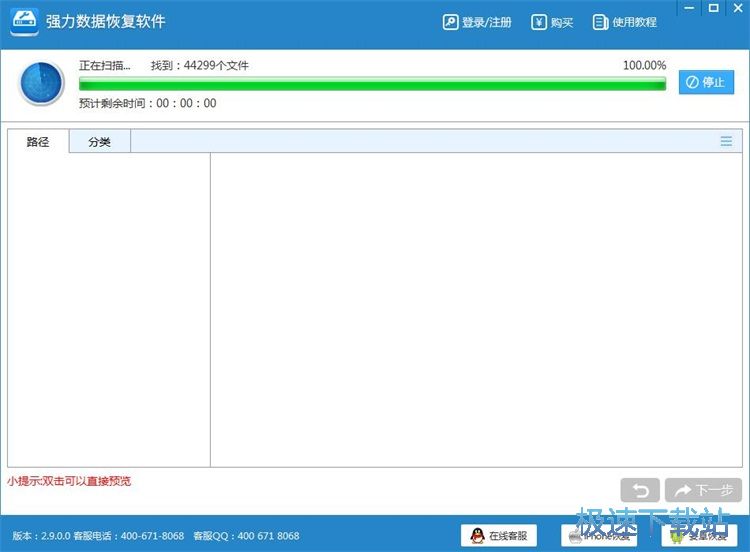750x552 pixels.
Task: Close the recovery software window
Action: [x=738, y=8]
